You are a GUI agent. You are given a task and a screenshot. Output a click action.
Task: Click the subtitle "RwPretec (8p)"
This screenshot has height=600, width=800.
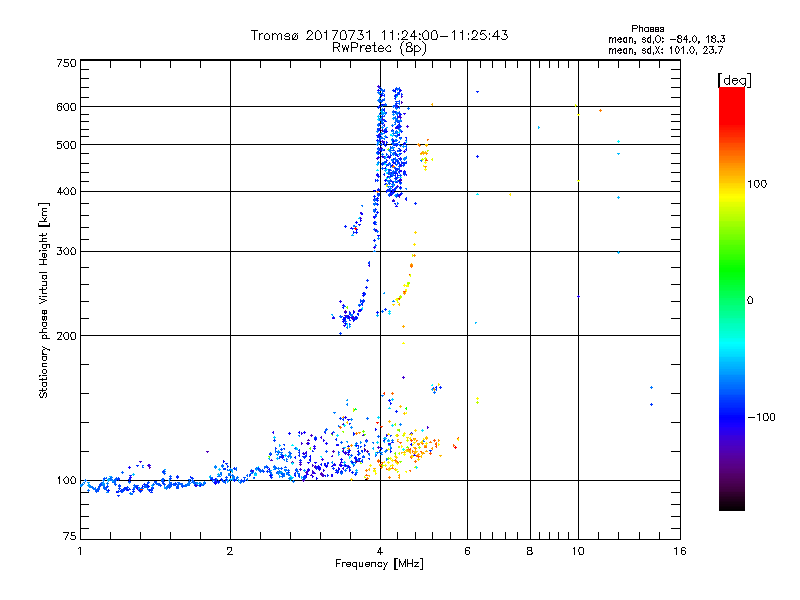tap(380, 48)
